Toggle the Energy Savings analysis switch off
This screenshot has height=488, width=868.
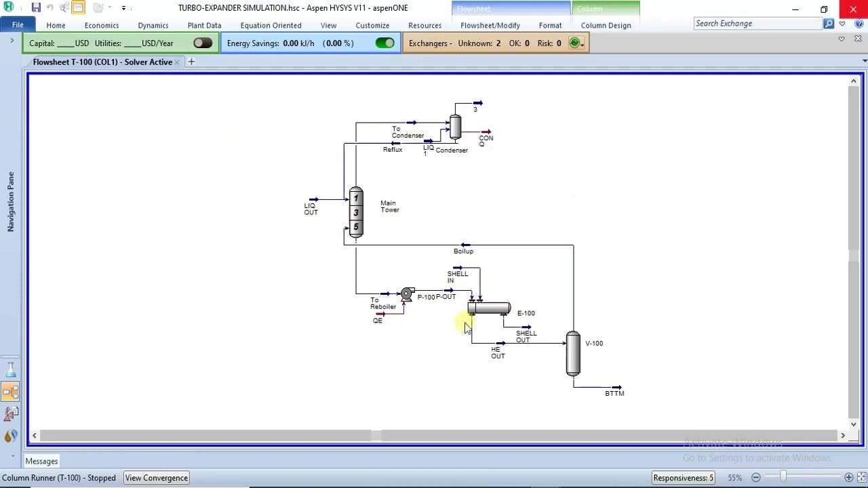point(384,43)
